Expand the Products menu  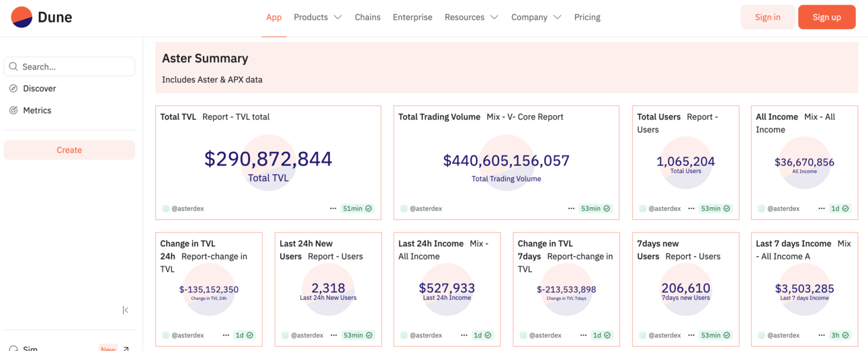[318, 17]
